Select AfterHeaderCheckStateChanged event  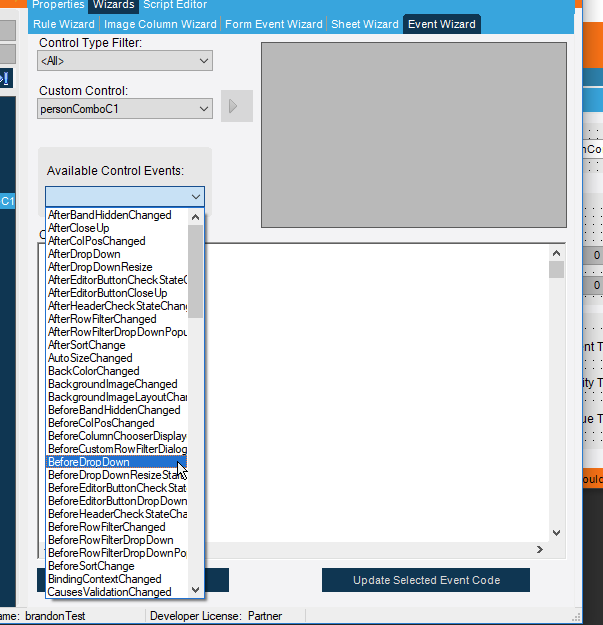point(116,306)
